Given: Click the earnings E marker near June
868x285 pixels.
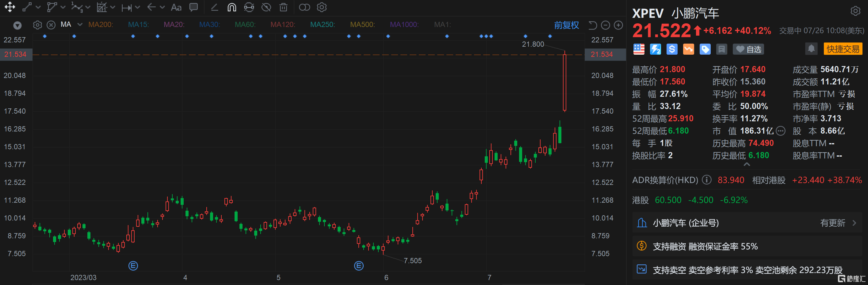Looking at the screenshot, I should [x=359, y=266].
